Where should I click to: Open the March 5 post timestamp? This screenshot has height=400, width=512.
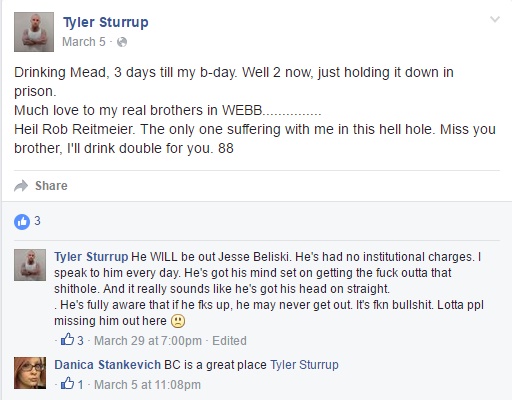(x=84, y=42)
